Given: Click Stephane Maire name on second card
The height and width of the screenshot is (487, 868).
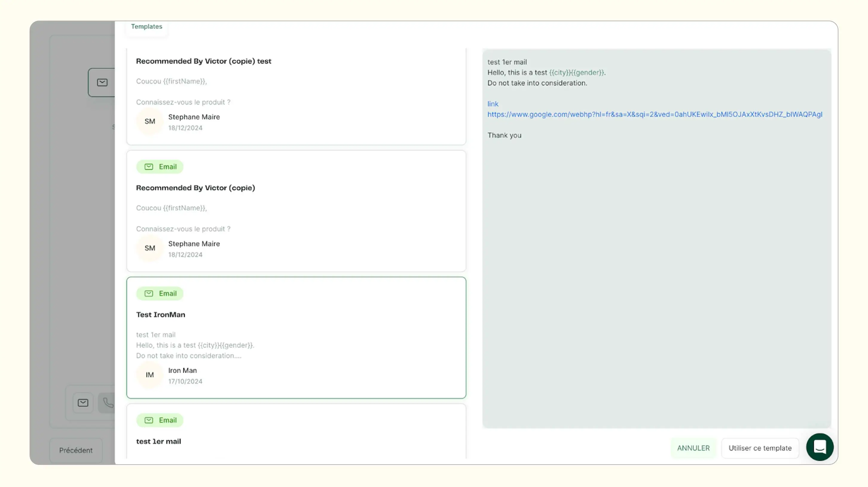Looking at the screenshot, I should click(194, 244).
